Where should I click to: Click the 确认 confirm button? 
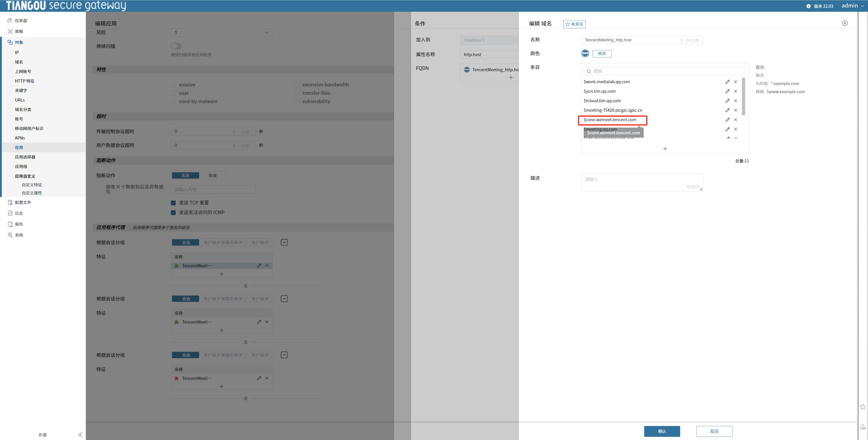[x=662, y=431]
